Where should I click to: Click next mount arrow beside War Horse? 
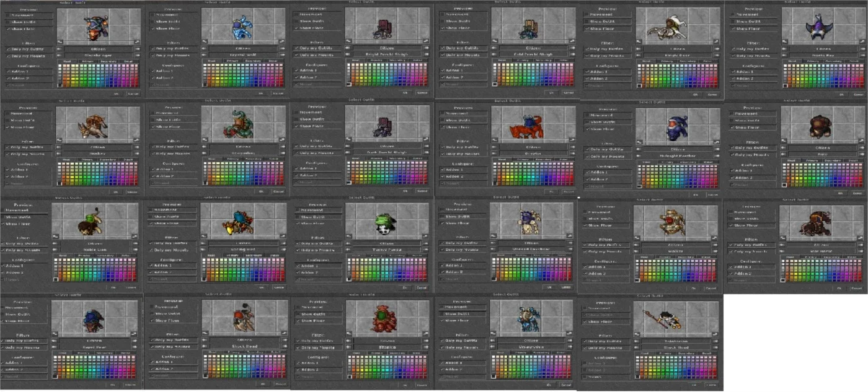pos(861,251)
